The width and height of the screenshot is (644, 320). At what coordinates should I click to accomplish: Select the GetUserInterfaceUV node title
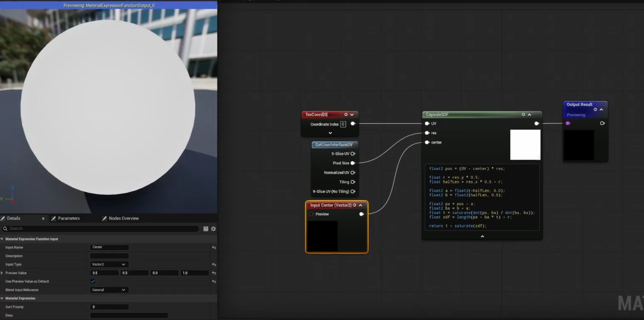pyautogui.click(x=334, y=145)
